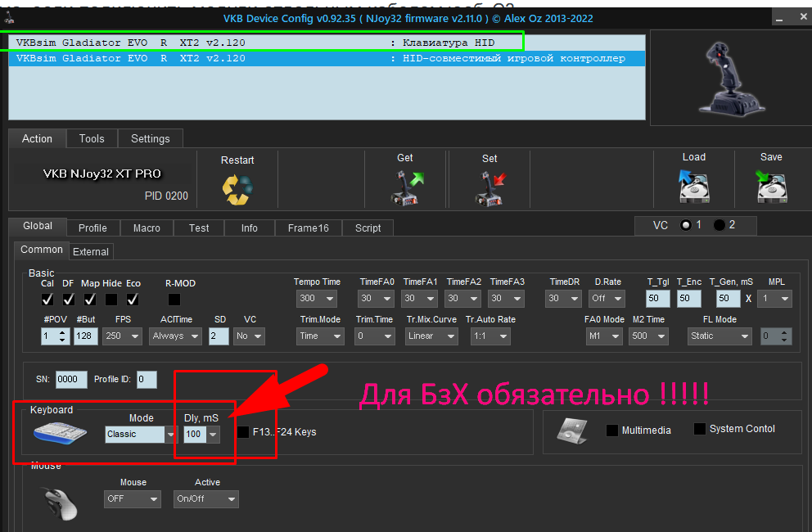Enable the Hide checkbox
This screenshot has height=532, width=812.
coord(111,300)
